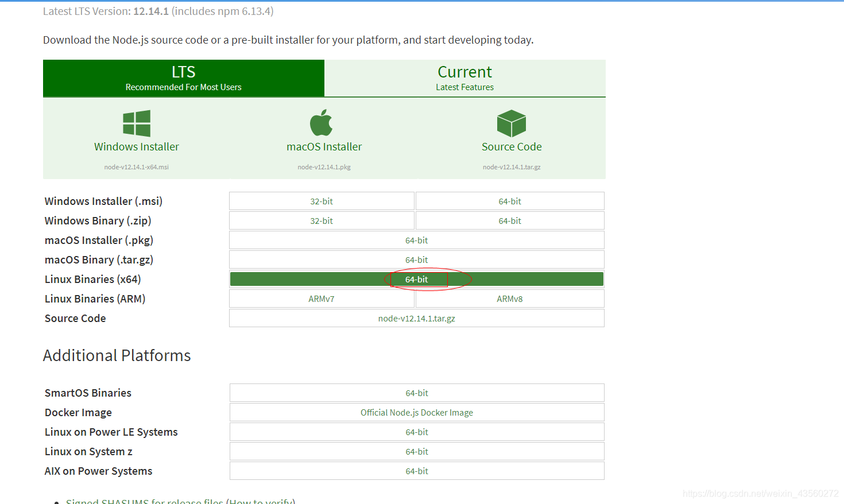The width and height of the screenshot is (844, 504).
Task: Download macOS Installer (.pkg) 64-bit
Action: pos(417,241)
